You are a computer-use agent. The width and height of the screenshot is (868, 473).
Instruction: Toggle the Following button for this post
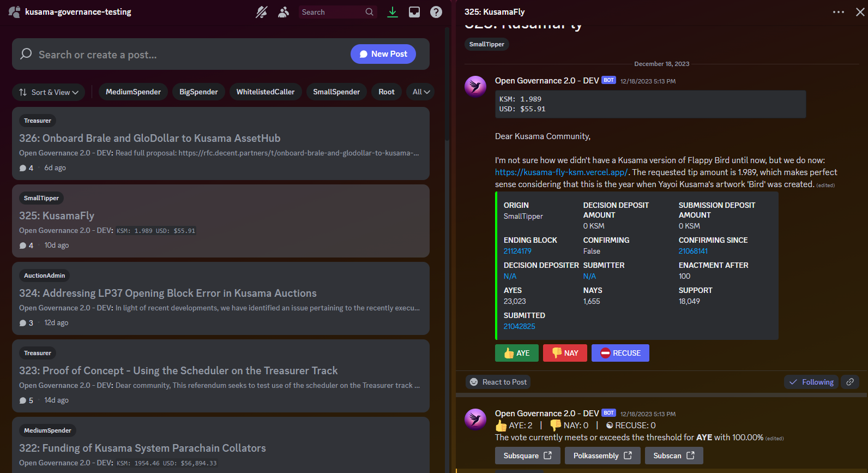pyautogui.click(x=811, y=382)
